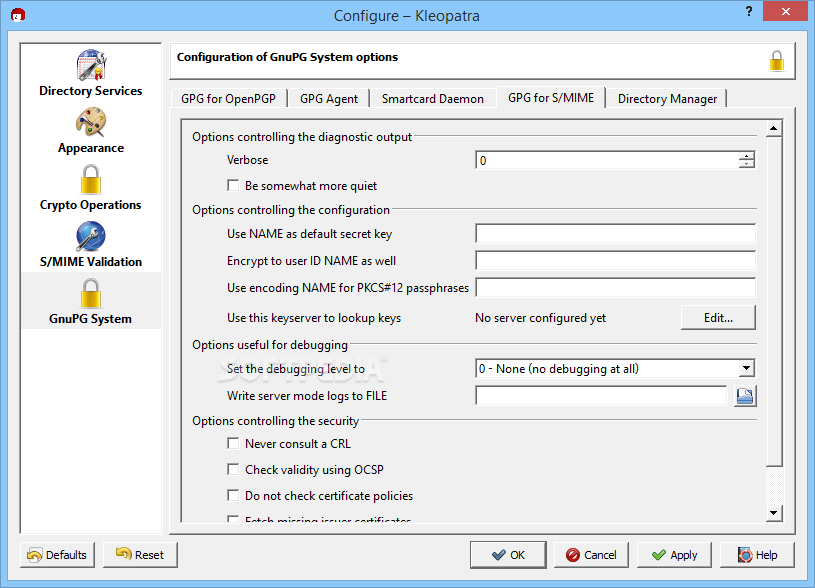Click the padlock icon in configuration header
The image size is (815, 588).
777,61
